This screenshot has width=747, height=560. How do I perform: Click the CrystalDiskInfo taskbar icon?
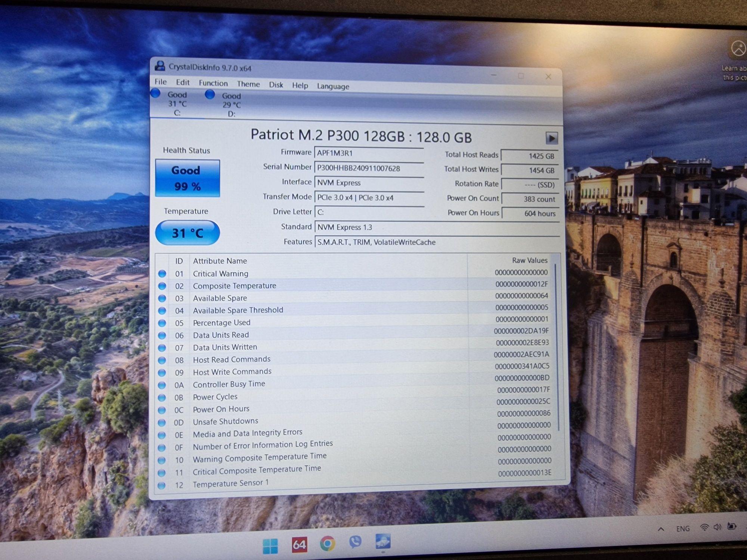[x=383, y=541]
